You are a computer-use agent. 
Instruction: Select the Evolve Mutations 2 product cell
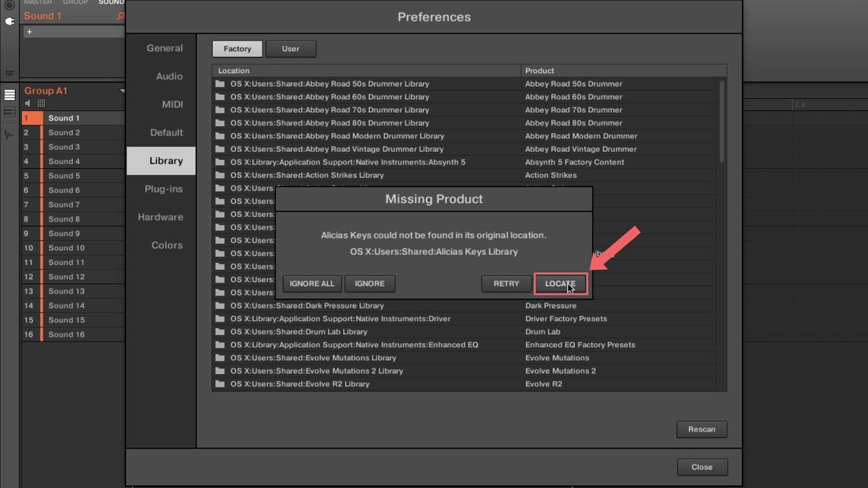coord(560,371)
